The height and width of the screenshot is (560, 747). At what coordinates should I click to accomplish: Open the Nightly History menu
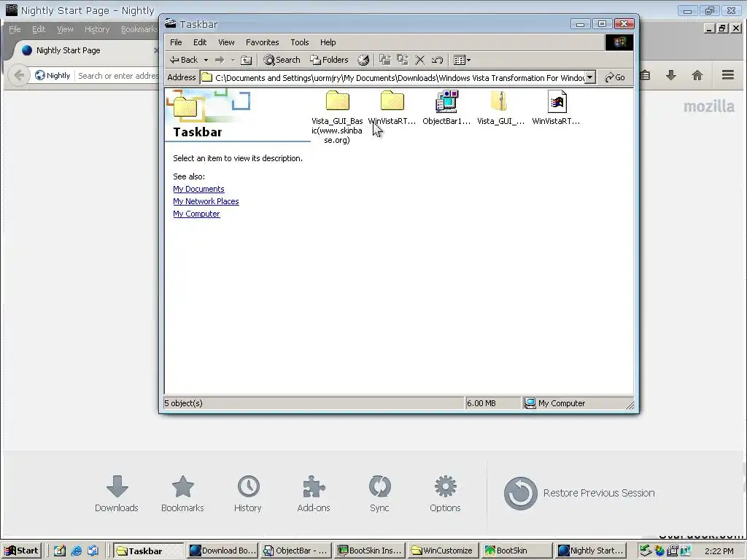[97, 29]
